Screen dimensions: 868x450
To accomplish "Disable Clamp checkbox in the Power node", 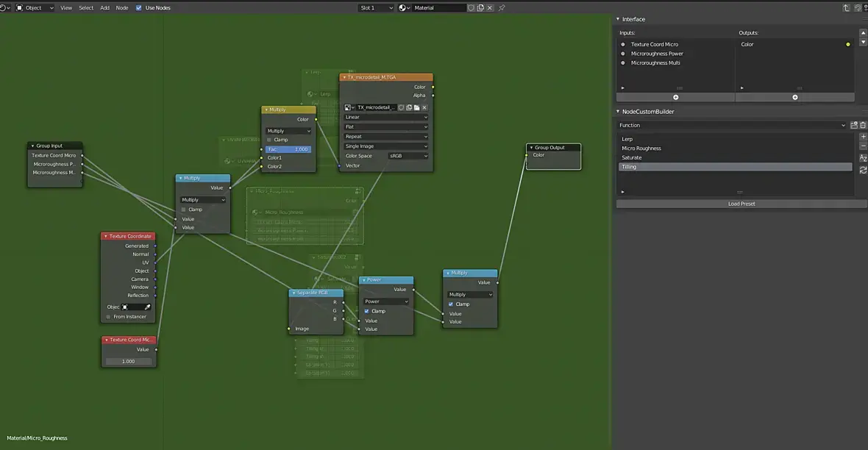I will click(x=367, y=311).
